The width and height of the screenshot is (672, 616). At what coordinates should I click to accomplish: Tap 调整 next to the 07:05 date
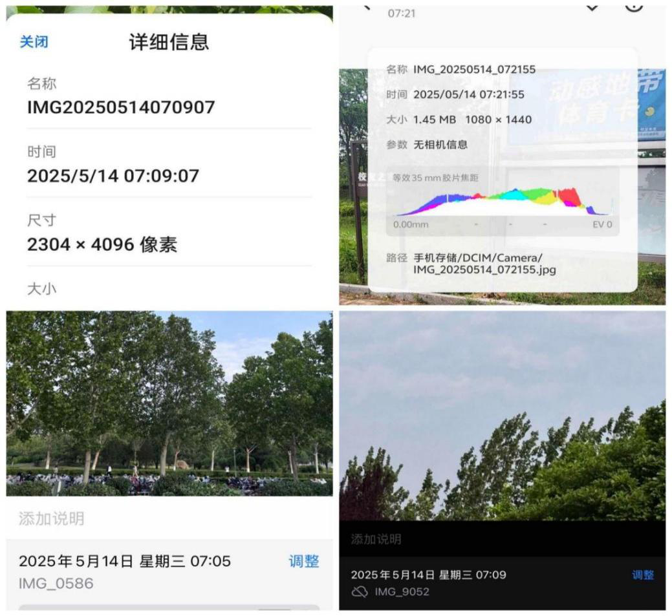coord(303,561)
